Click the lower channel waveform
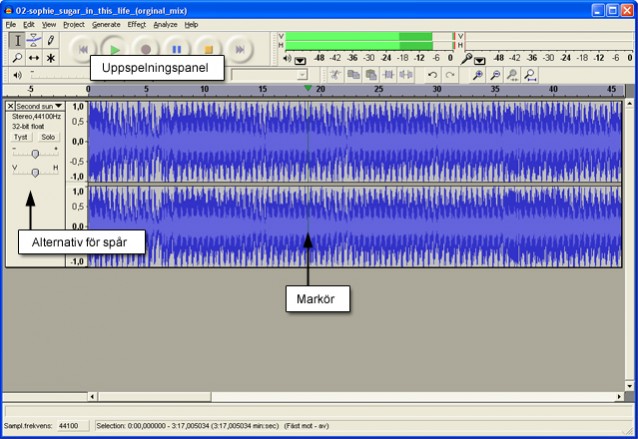Image resolution: width=638 pixels, height=439 pixels. (355, 226)
